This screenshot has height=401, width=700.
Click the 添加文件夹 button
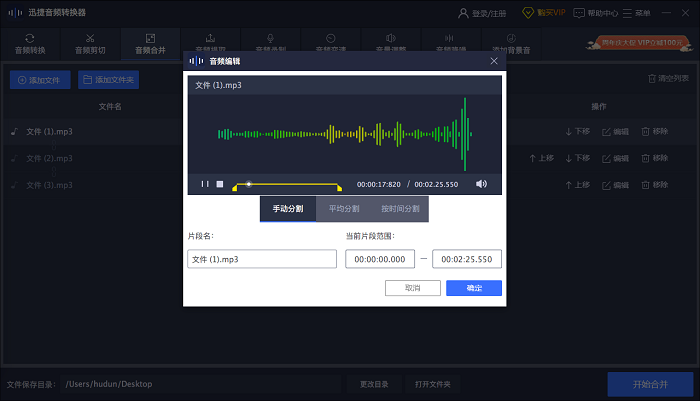(x=108, y=80)
